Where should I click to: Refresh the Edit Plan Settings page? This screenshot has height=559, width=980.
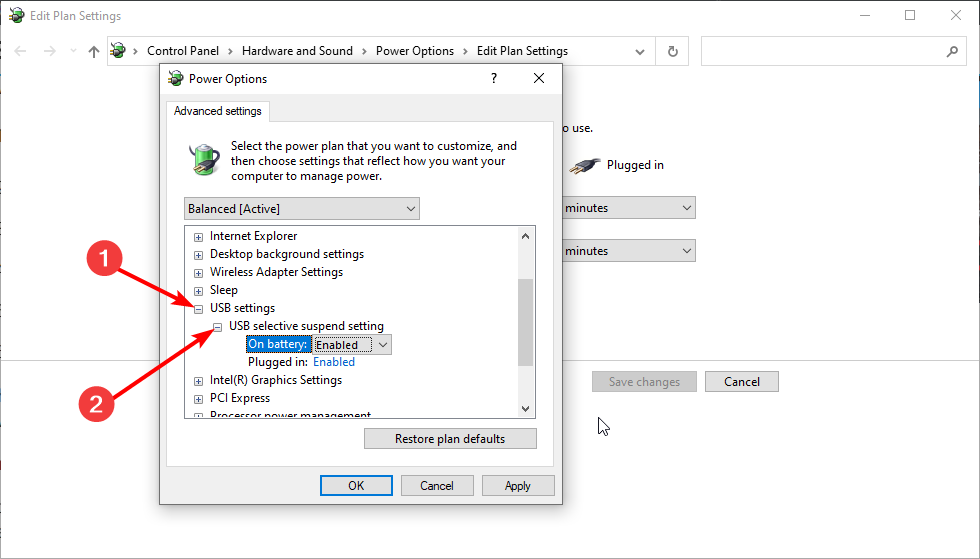click(672, 51)
